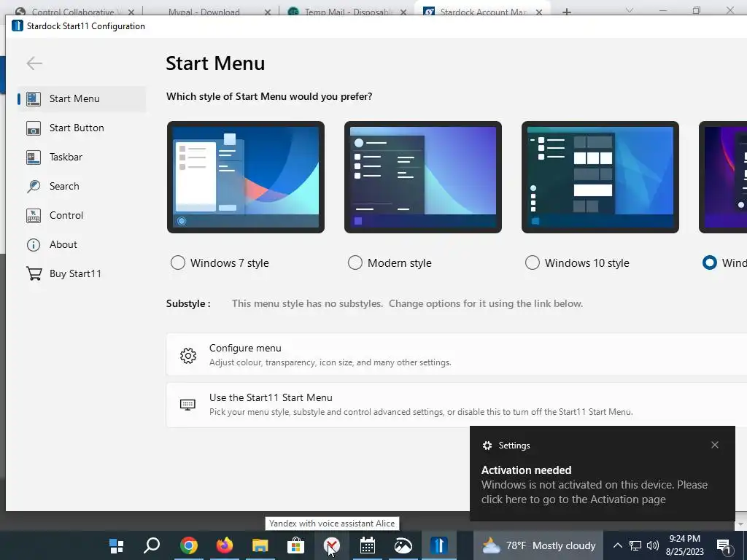
Task: Open the Control settings section
Action: coord(82,215)
